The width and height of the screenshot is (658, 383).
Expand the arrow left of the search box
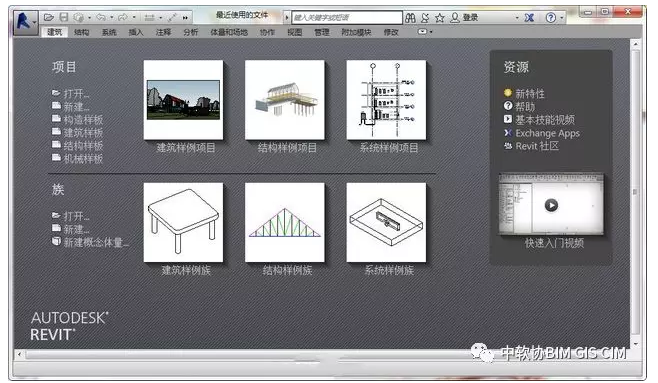click(287, 18)
